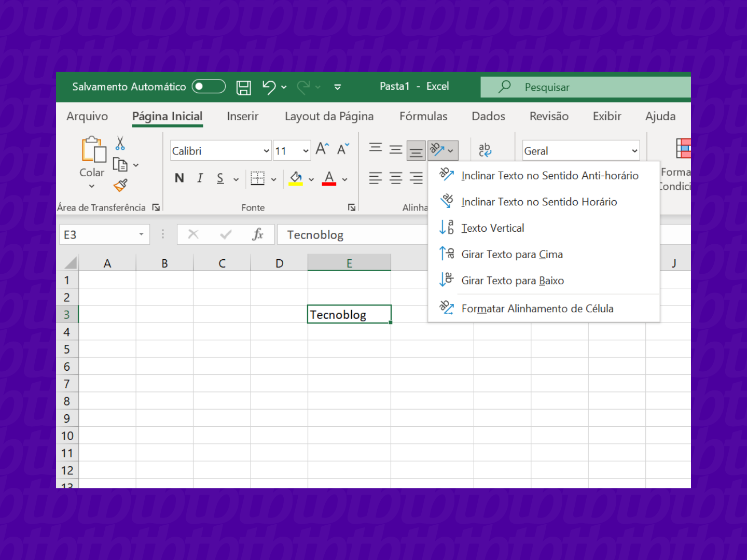Expand the Copy options arrow
The height and width of the screenshot is (560, 747).
136,165
